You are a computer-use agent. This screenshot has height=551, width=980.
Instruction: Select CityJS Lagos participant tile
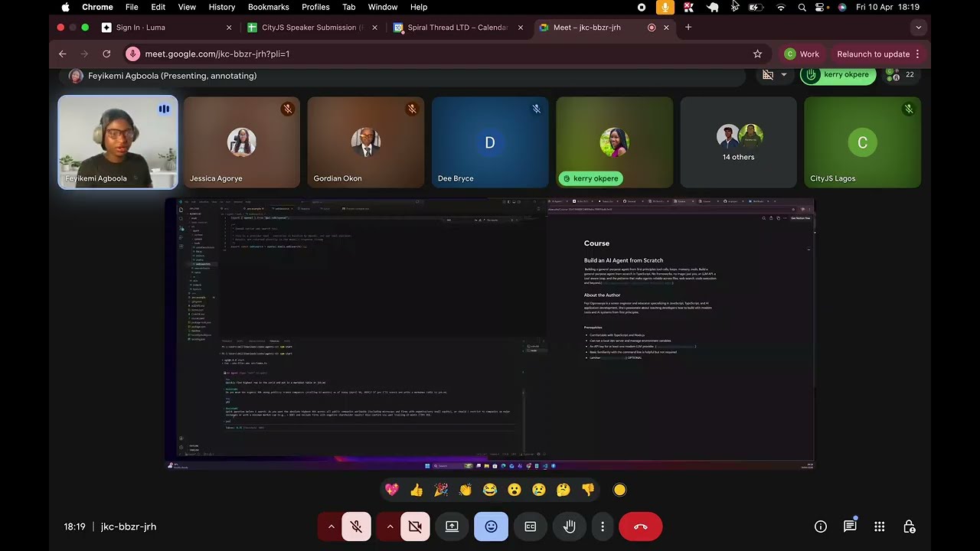click(x=862, y=142)
